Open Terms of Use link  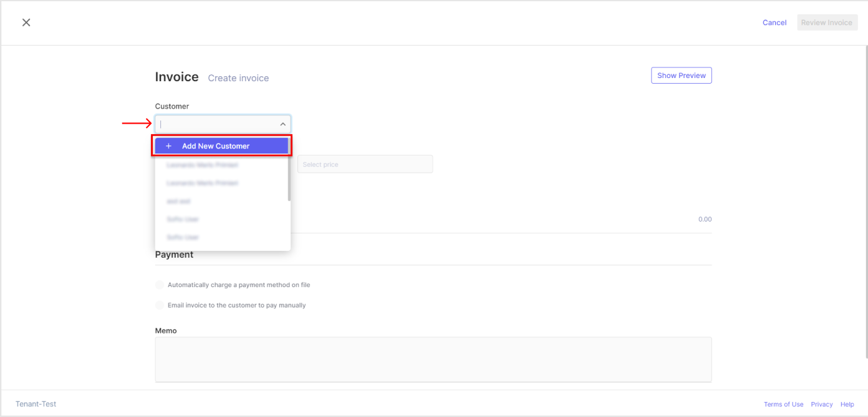783,405
